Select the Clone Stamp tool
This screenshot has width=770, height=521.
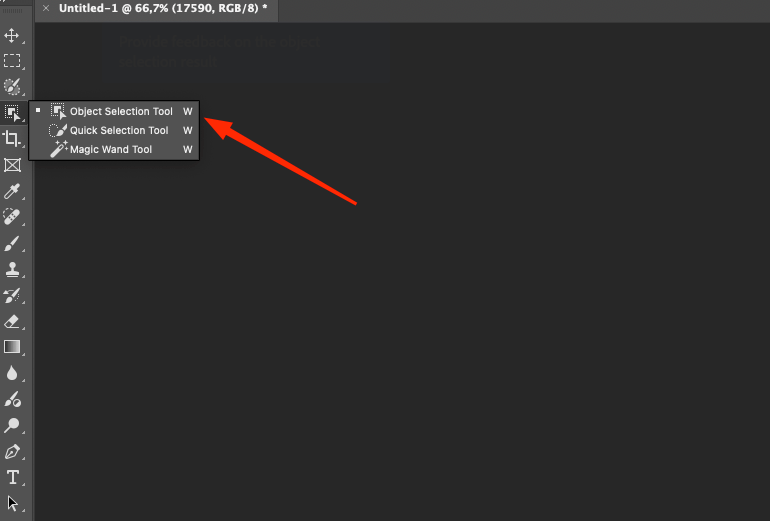click(12, 269)
